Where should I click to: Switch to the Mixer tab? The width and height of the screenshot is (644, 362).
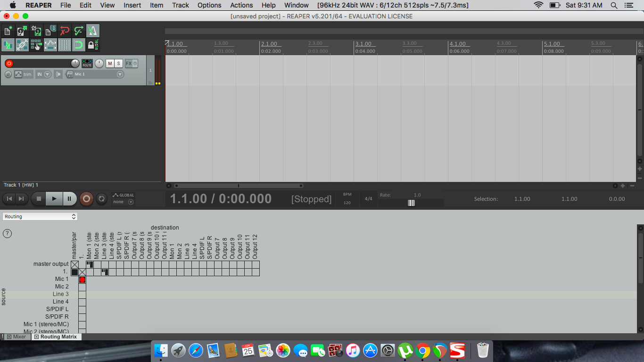17,337
